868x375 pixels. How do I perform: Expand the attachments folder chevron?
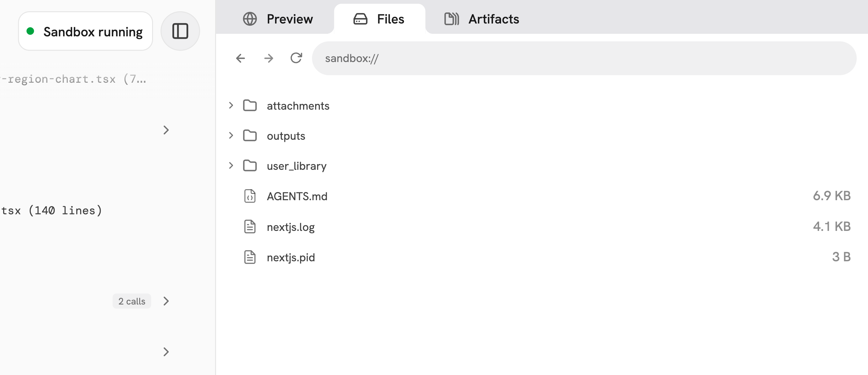pyautogui.click(x=231, y=105)
